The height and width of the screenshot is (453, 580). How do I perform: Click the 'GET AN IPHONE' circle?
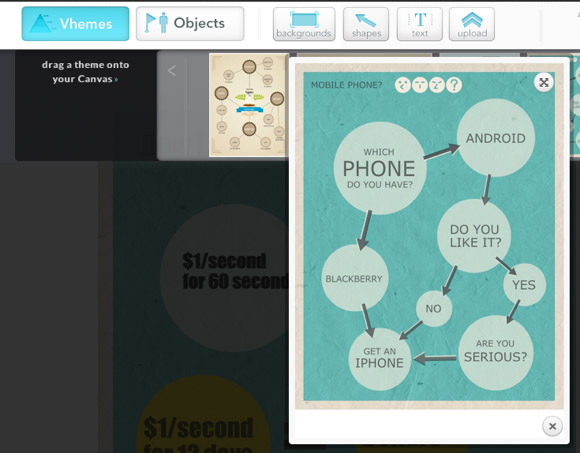pos(380,359)
